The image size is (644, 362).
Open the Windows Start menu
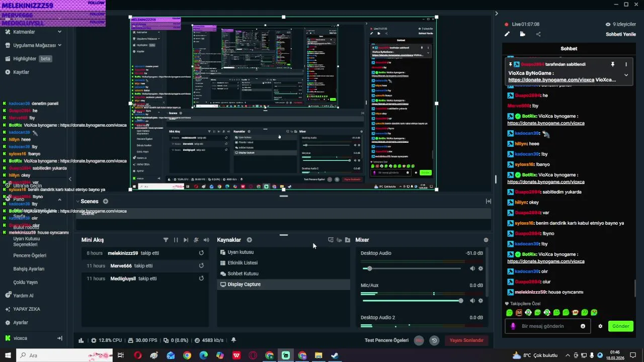point(8,355)
